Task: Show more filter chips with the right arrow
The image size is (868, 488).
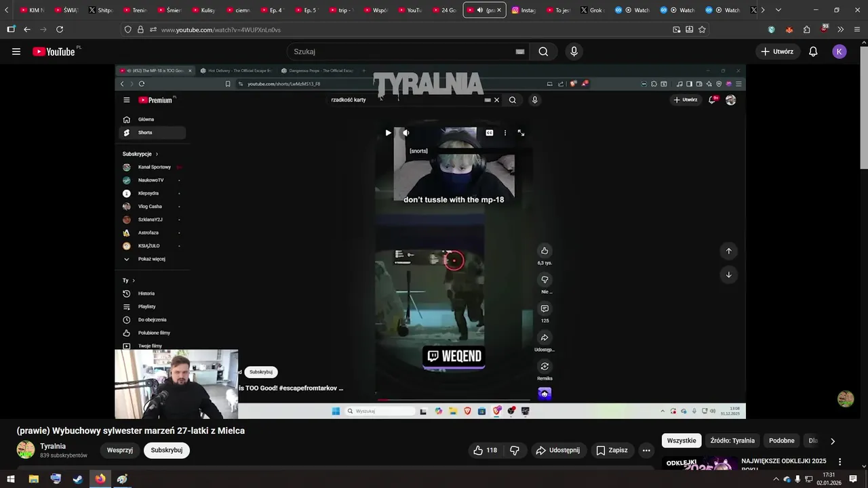Action: (833, 441)
